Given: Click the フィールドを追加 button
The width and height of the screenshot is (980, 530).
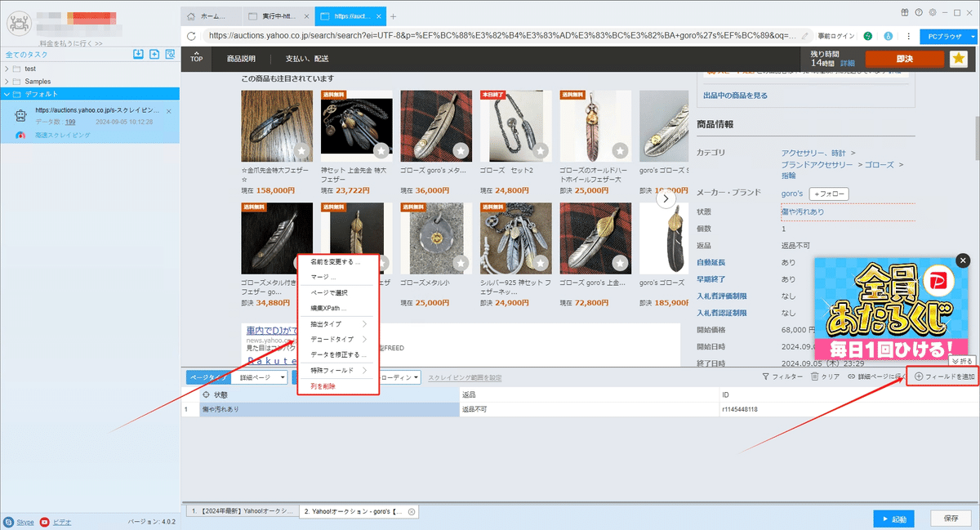Looking at the screenshot, I should [x=945, y=376].
